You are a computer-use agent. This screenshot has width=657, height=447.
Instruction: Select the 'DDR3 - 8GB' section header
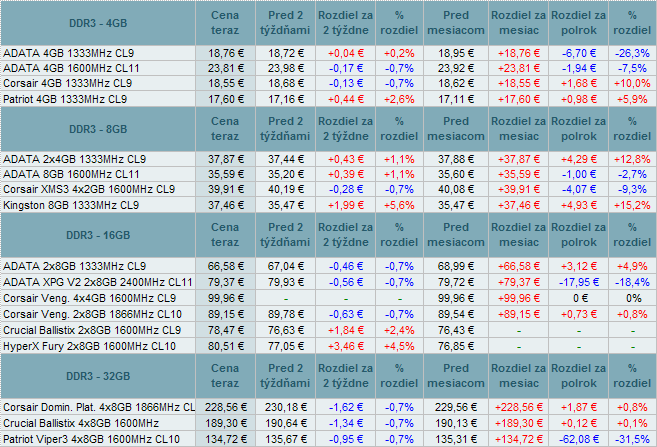(98, 129)
